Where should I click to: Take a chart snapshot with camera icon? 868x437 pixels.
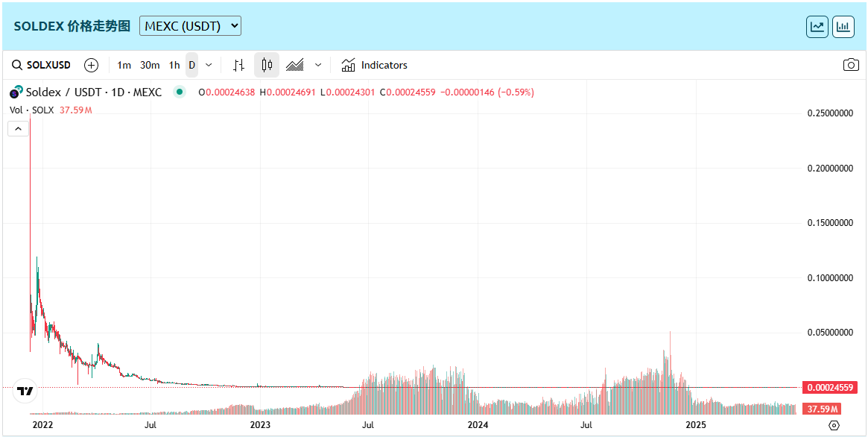(x=851, y=65)
